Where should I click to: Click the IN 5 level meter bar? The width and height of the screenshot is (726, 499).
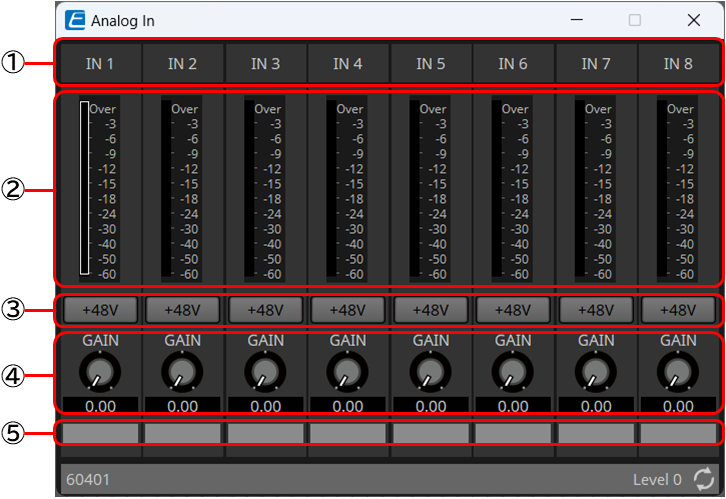click(x=414, y=187)
